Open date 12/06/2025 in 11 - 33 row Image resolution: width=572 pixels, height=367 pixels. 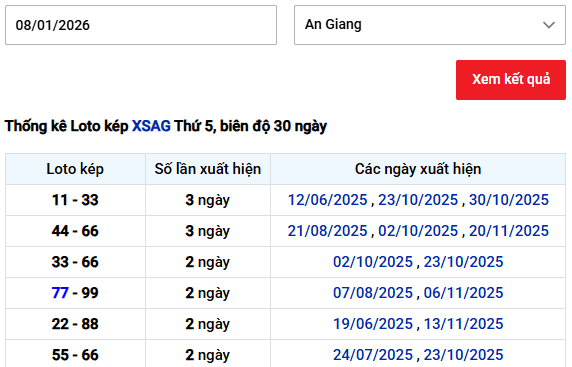327,200
